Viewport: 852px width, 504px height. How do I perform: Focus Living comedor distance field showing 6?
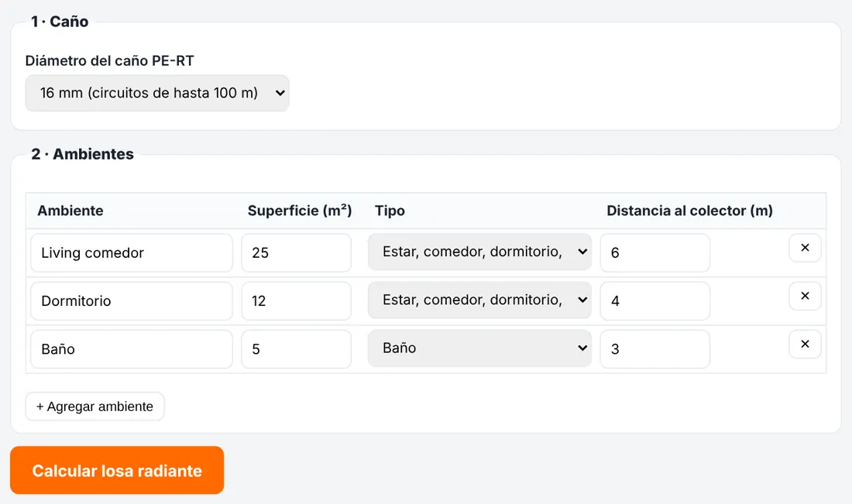pyautogui.click(x=654, y=252)
